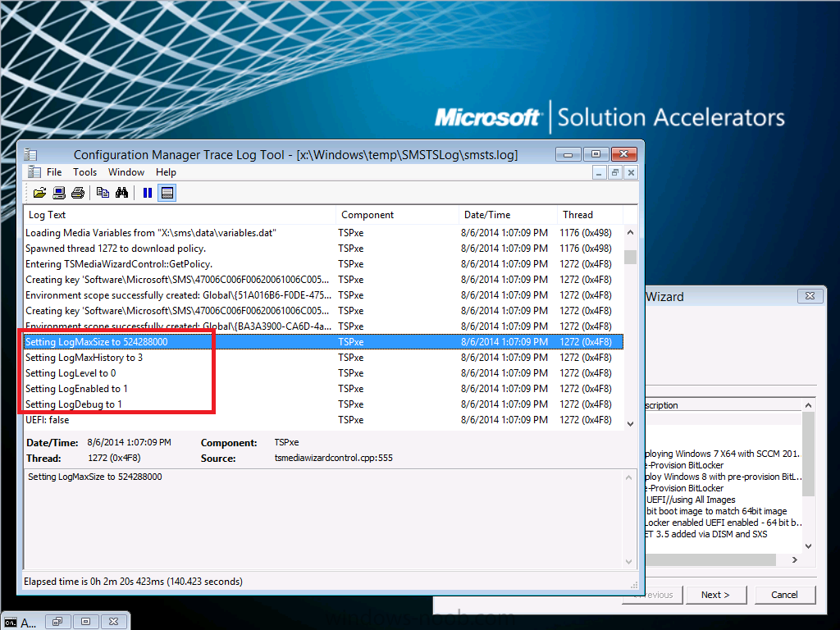Screen dimensions: 840x630
Task: Click the document icon beside the File menu
Action: [34, 172]
